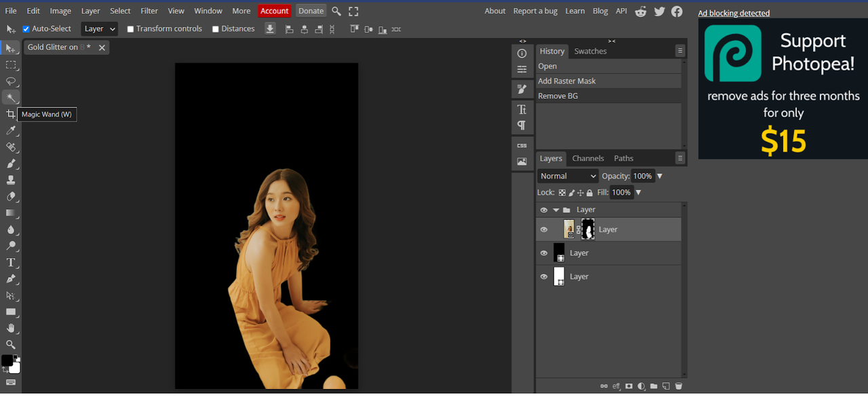
Task: Hide the white-thumbnail bottom layer
Action: click(x=544, y=277)
